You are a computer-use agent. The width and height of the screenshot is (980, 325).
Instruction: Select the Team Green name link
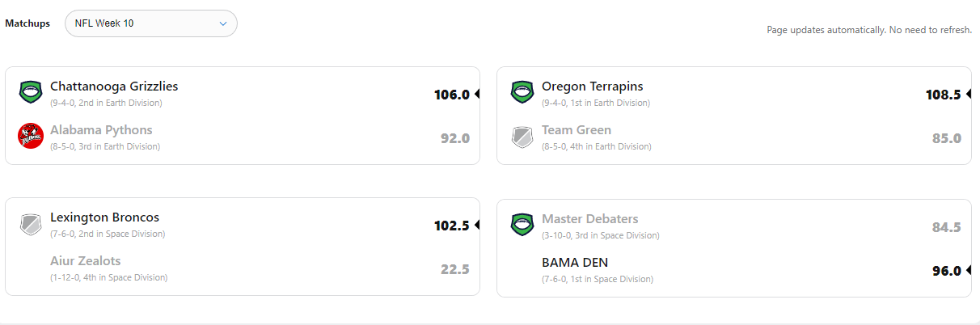point(577,130)
